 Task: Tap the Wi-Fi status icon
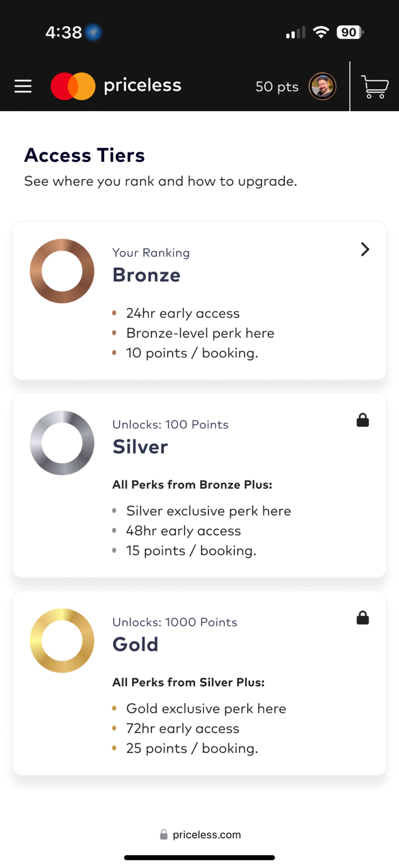pos(321,32)
